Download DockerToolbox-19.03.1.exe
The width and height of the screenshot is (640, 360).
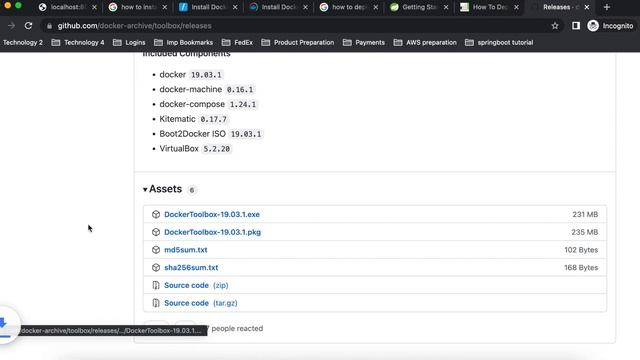[212, 214]
